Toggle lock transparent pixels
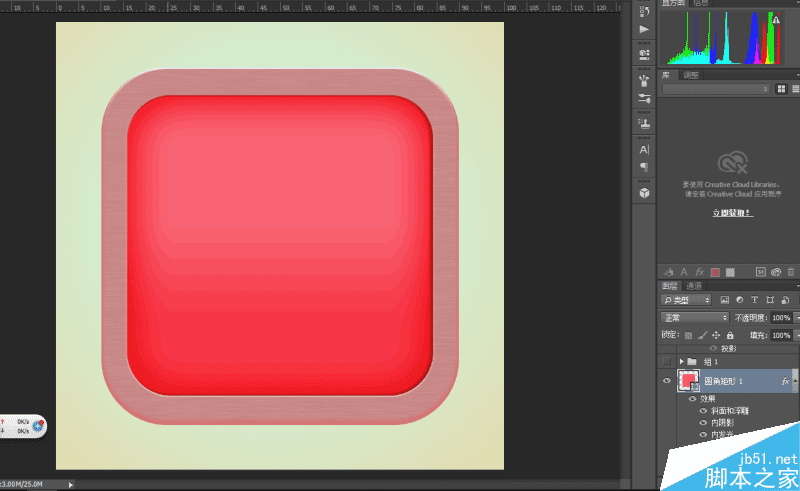Viewport: 800px width, 491px height. click(x=688, y=335)
